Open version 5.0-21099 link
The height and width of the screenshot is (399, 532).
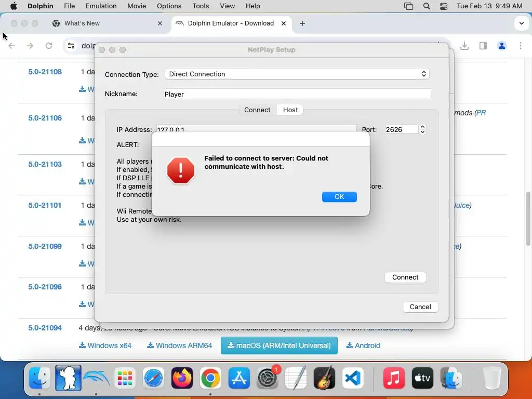(x=45, y=246)
